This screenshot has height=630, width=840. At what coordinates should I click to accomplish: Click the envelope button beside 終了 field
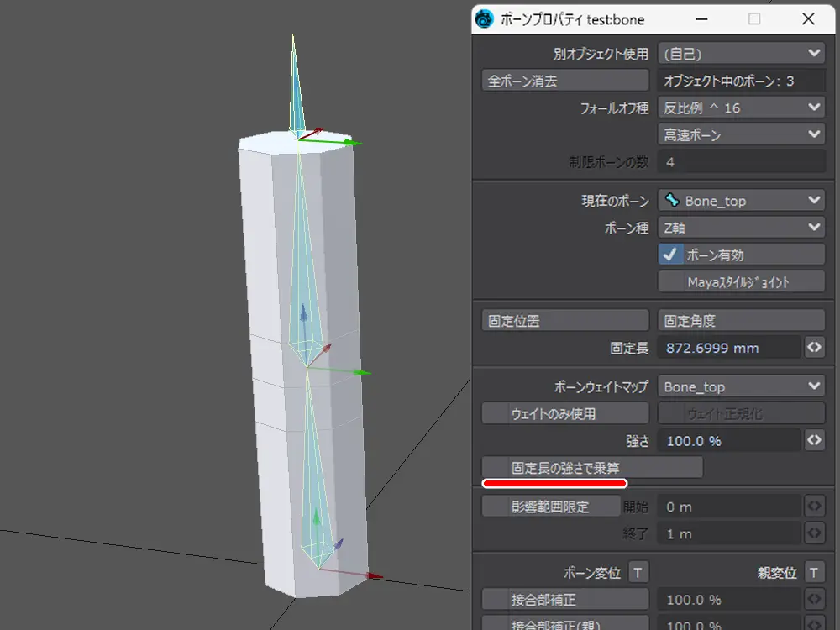click(x=813, y=533)
